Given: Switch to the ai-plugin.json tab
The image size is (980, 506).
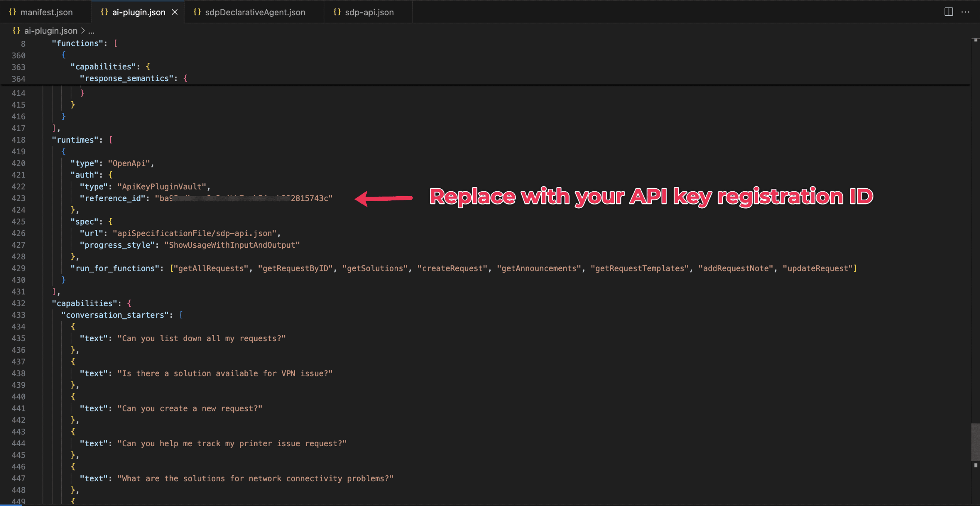Looking at the screenshot, I should pos(138,12).
